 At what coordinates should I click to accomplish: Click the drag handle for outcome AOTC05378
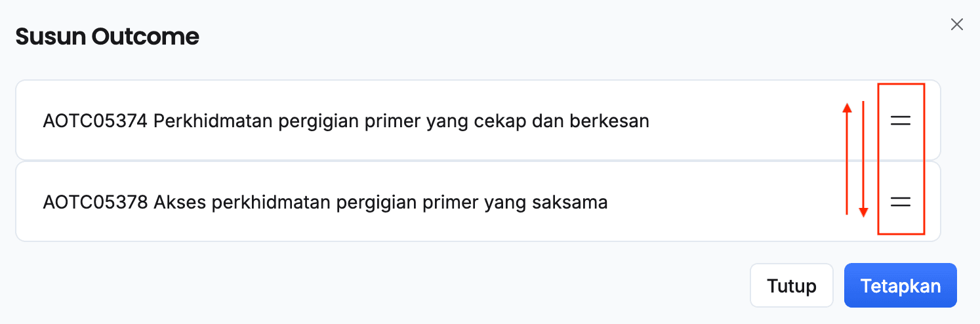pyautogui.click(x=901, y=203)
